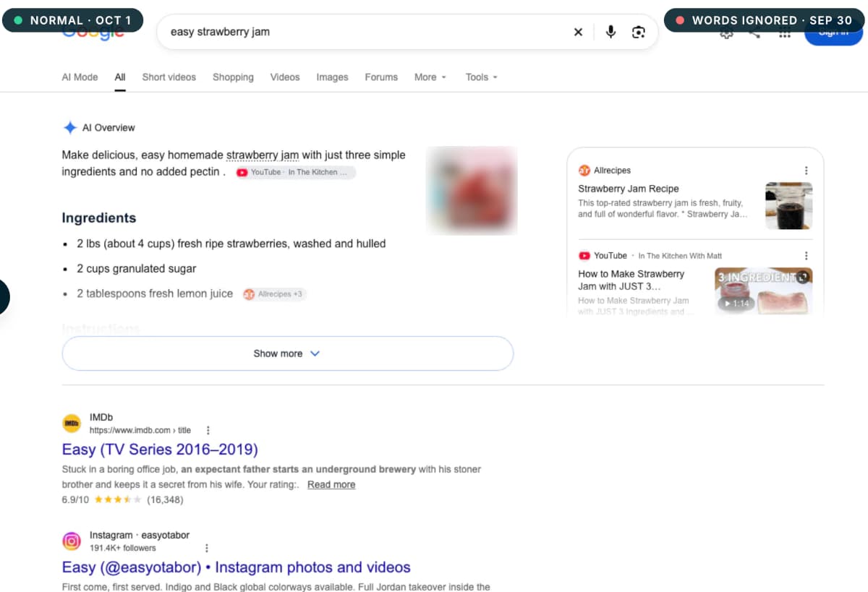This screenshot has height=592, width=868.
Task: Click the YouTube logo in the sources card
Action: coord(584,256)
